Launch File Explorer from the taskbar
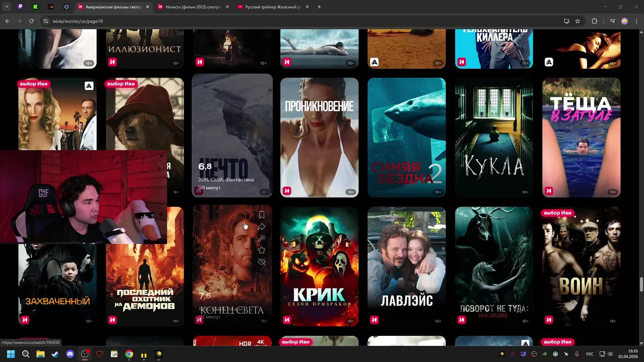The image size is (644, 362). (x=40, y=354)
